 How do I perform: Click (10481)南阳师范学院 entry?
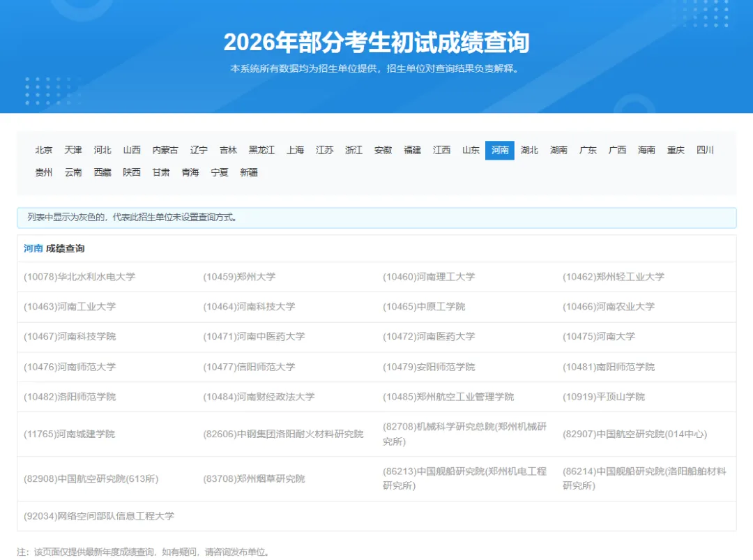(x=609, y=367)
